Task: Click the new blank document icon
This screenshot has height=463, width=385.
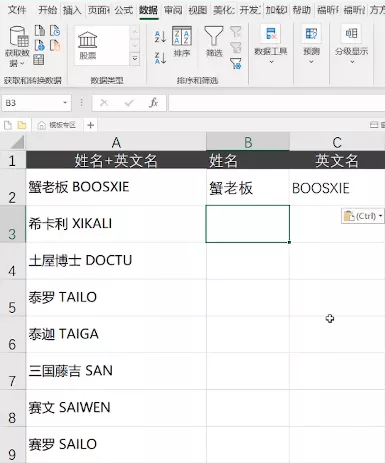Action: [8, 125]
